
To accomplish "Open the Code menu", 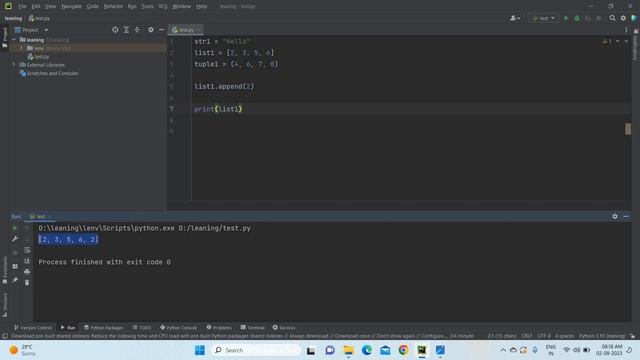I will click(x=93, y=7).
